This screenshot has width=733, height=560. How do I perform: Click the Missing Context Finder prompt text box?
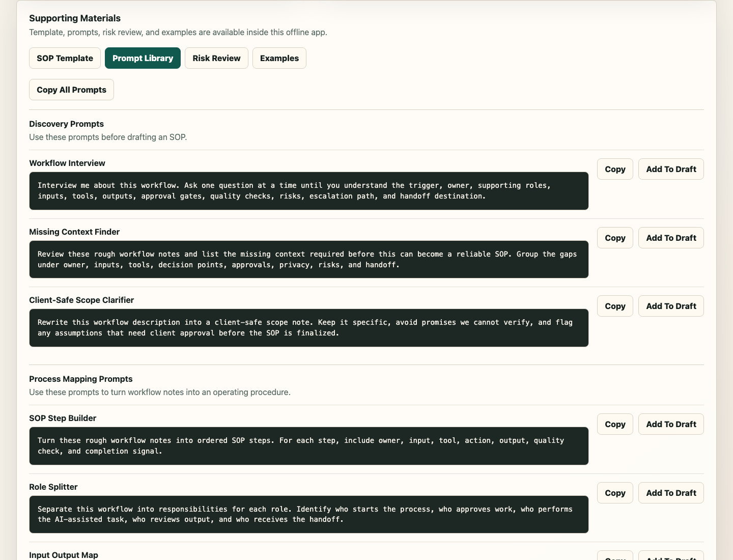[309, 259]
